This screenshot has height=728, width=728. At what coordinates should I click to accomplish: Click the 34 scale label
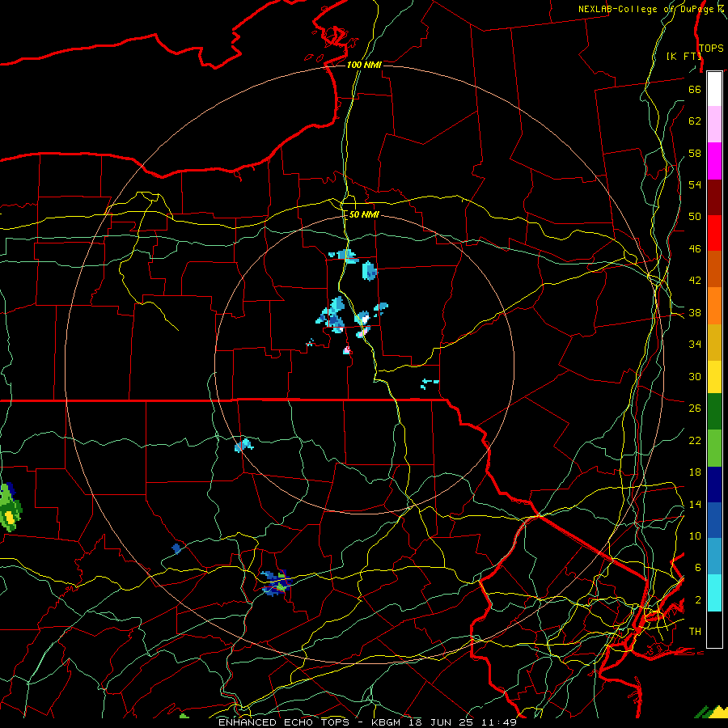[695, 345]
